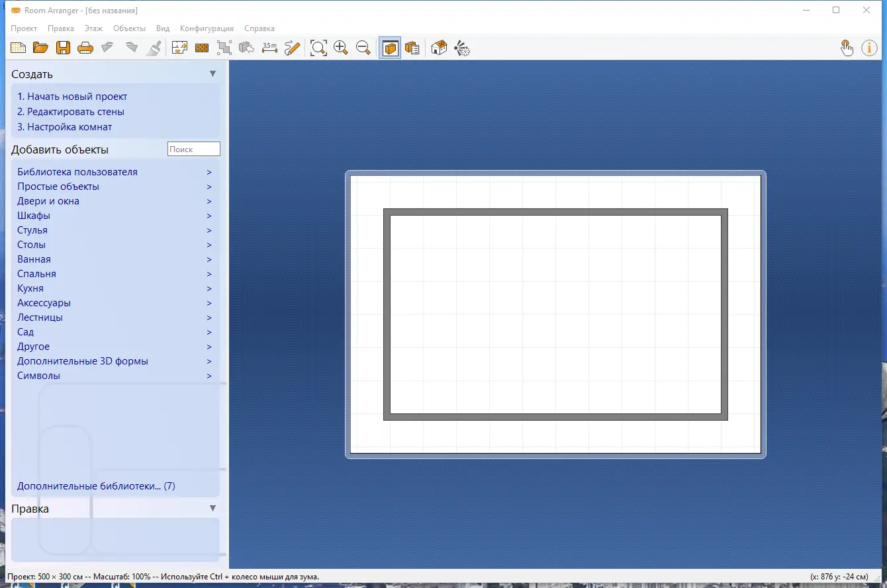
Task: Click the save project floppy disk icon
Action: tap(63, 48)
